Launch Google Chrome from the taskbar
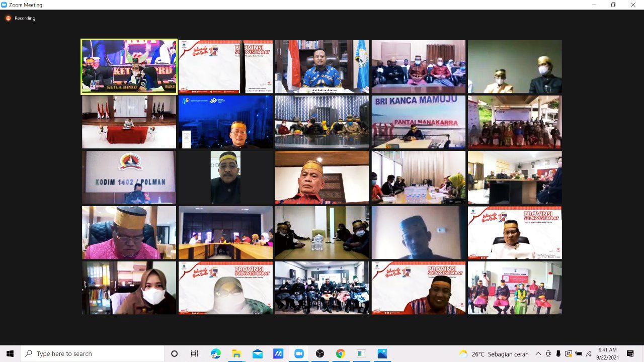The image size is (644, 362). pyautogui.click(x=341, y=353)
